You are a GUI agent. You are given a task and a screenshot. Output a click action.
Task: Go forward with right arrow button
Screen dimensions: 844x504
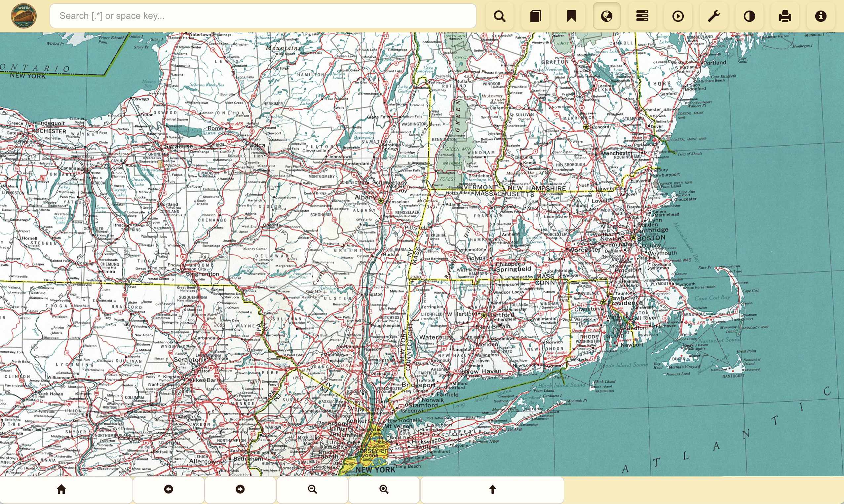pos(240,489)
